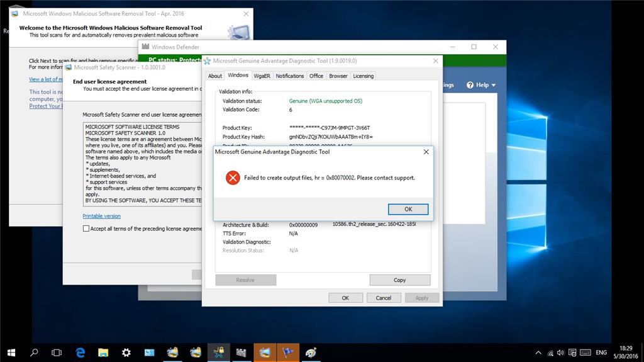Click the network icon in the system tray
The width and height of the screenshot is (644, 362).
pyautogui.click(x=550, y=353)
